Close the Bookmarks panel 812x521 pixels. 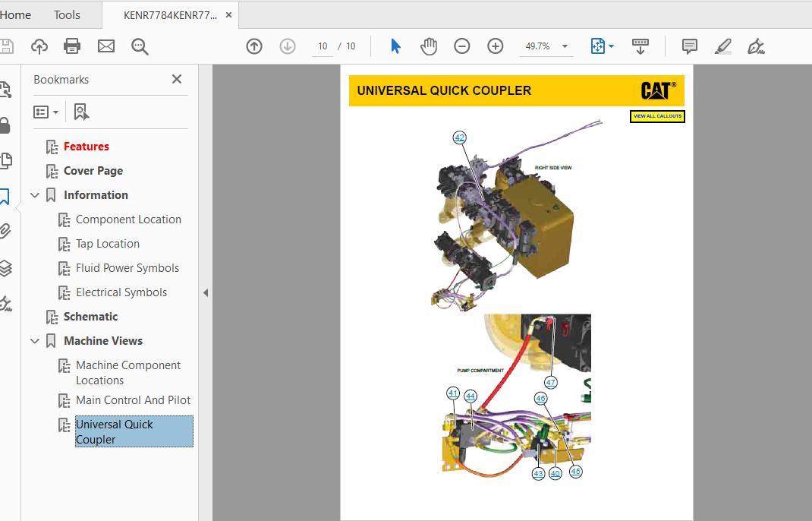point(177,79)
